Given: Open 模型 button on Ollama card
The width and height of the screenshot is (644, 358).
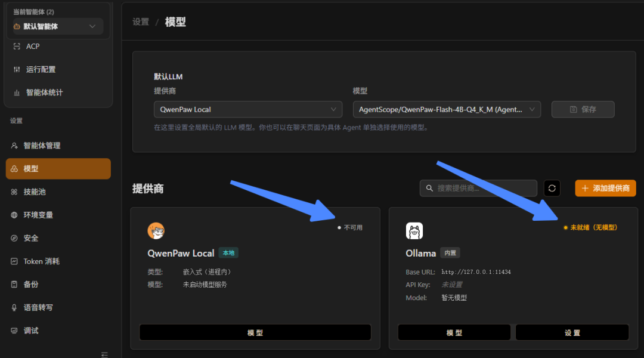Looking at the screenshot, I should click(454, 332).
